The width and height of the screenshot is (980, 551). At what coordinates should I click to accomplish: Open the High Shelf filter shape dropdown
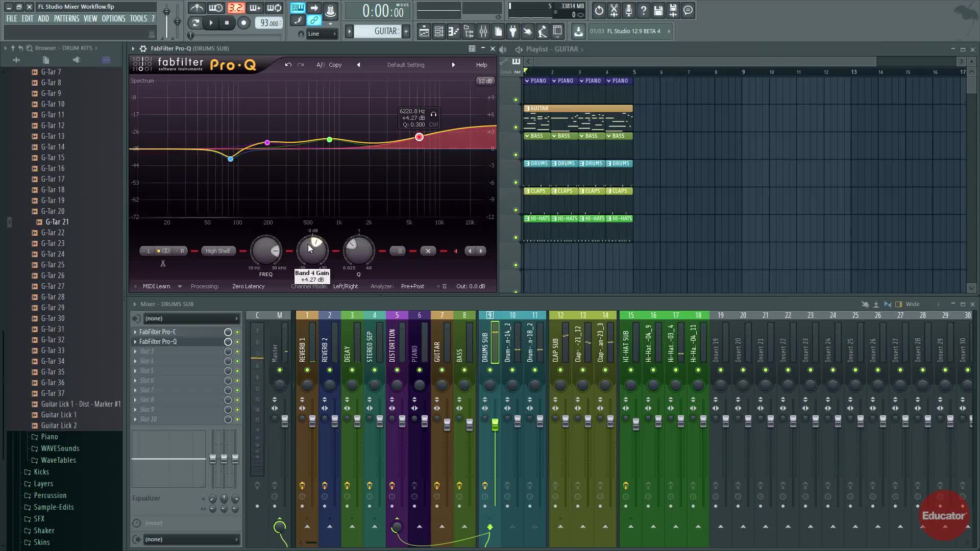pos(218,251)
